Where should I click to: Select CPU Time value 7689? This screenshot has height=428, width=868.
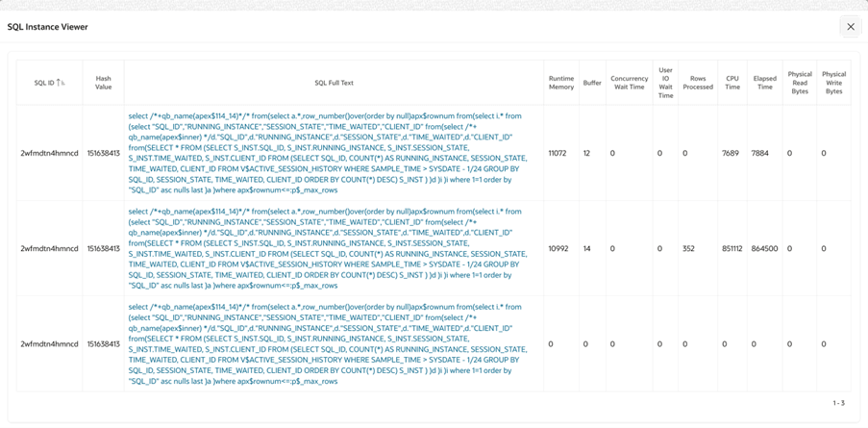(731, 153)
